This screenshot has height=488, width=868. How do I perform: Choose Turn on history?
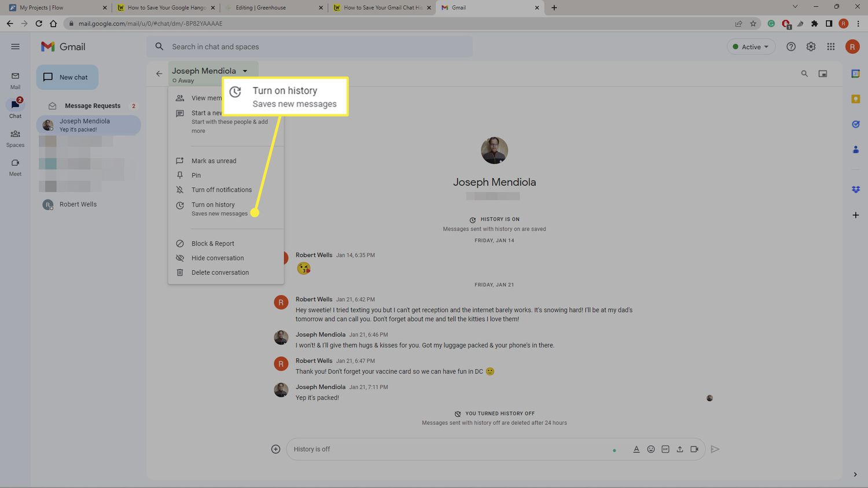click(x=226, y=209)
